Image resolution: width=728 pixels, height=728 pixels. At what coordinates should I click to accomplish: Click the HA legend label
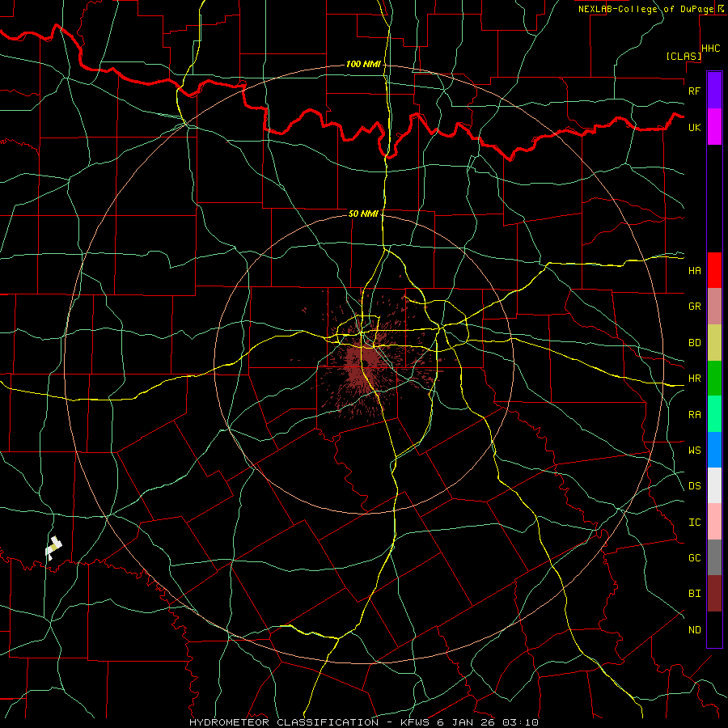[694, 271]
